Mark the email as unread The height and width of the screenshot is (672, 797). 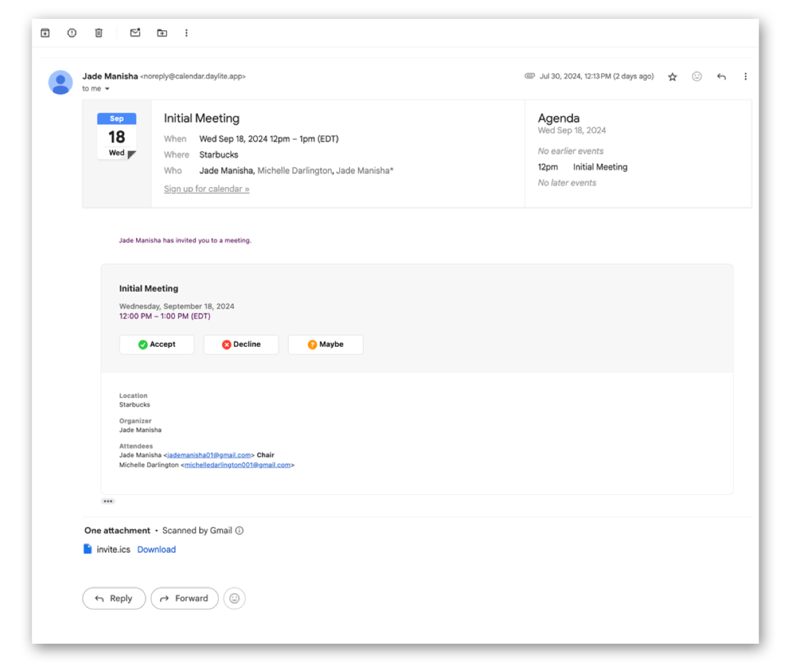point(135,32)
